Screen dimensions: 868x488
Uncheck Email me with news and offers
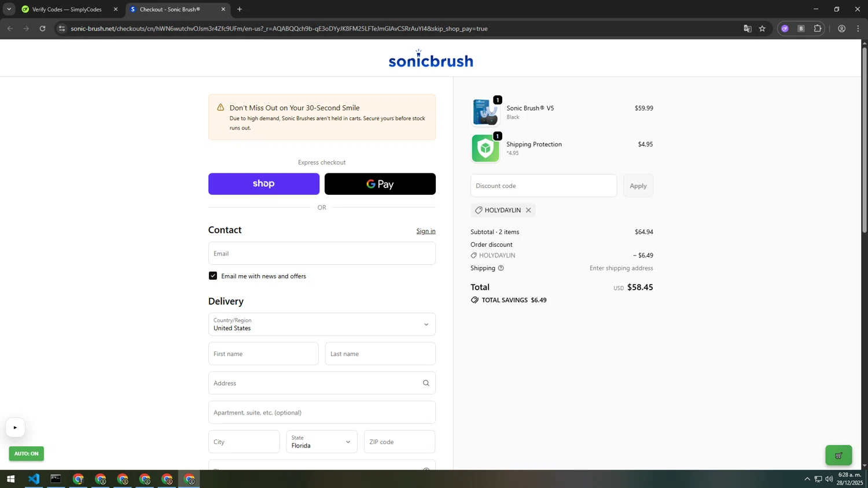[x=213, y=276]
